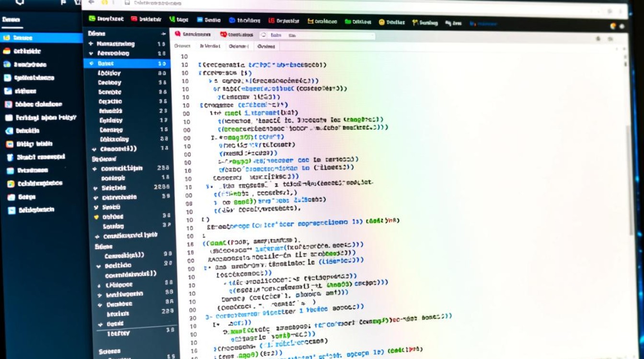
Task: Click the green folder icon in the dark toolbar
Action: 347,22
